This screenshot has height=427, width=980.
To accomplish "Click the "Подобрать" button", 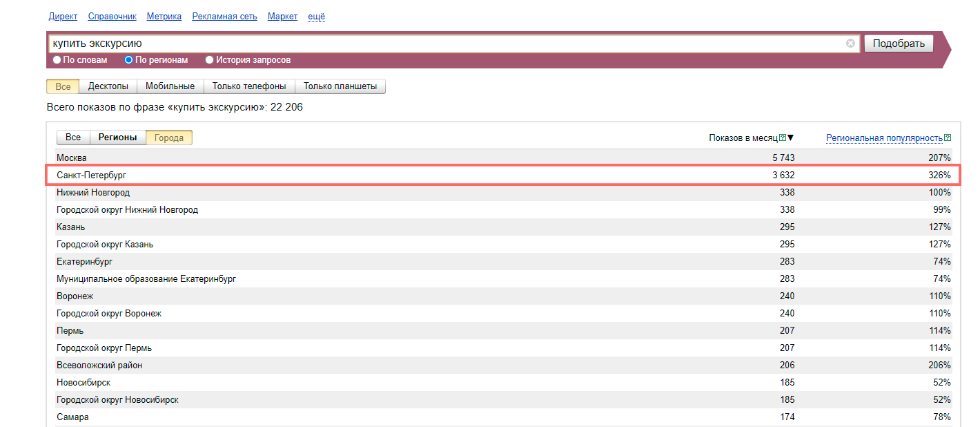I will pos(899,44).
